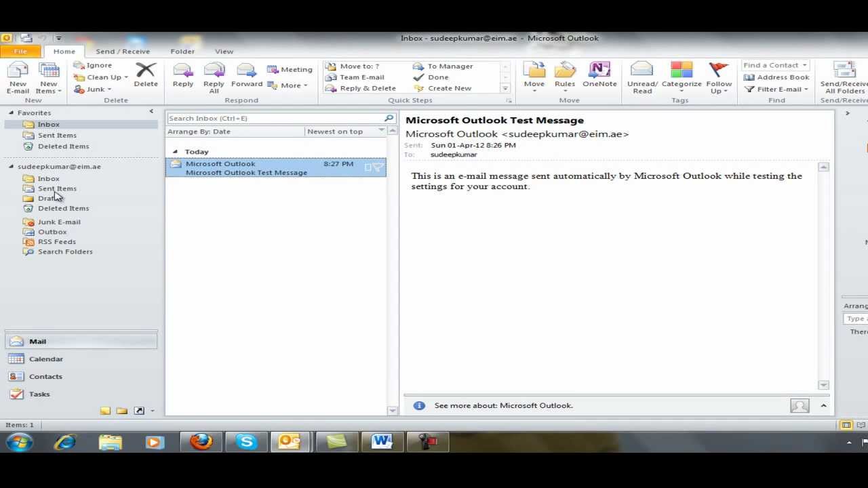The height and width of the screenshot is (488, 868).
Task: Open the Junk E-mail folder
Action: pos(59,222)
